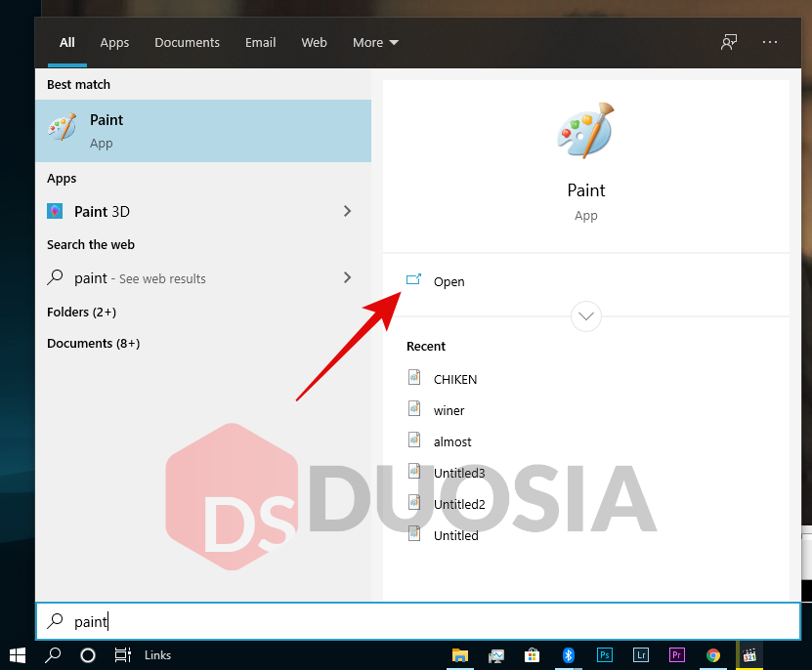
Task: Open Bluetooth app from taskbar
Action: tap(568, 655)
